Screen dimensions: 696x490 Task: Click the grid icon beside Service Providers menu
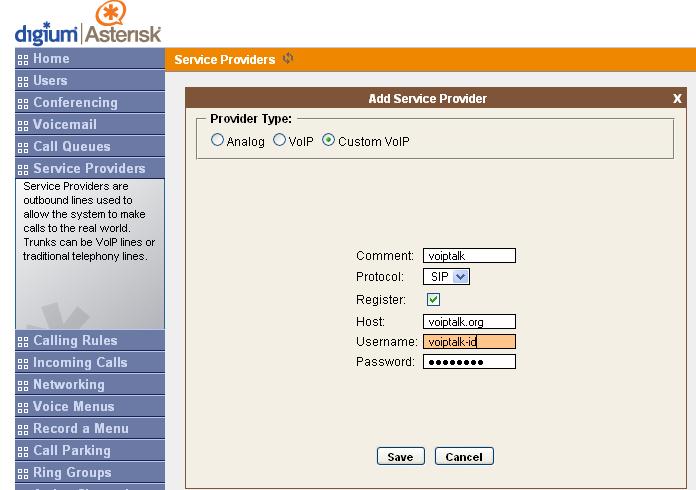tap(23, 170)
